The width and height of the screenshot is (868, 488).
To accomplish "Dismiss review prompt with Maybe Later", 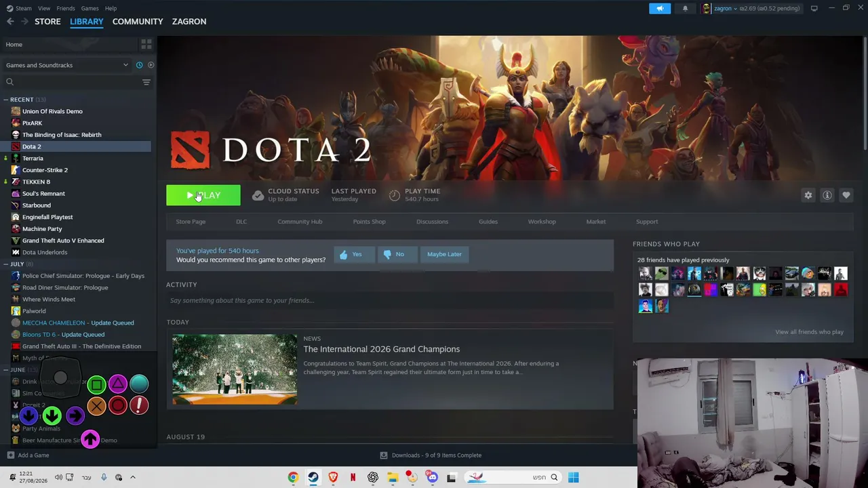I will click(444, 254).
